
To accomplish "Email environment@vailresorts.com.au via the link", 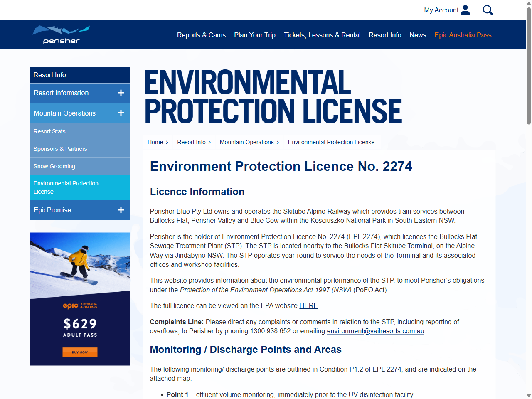I will coord(375,331).
